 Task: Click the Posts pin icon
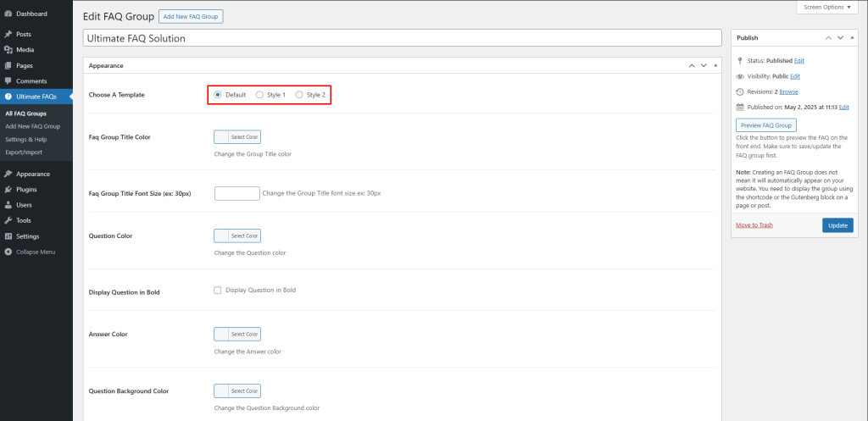pyautogui.click(x=8, y=34)
